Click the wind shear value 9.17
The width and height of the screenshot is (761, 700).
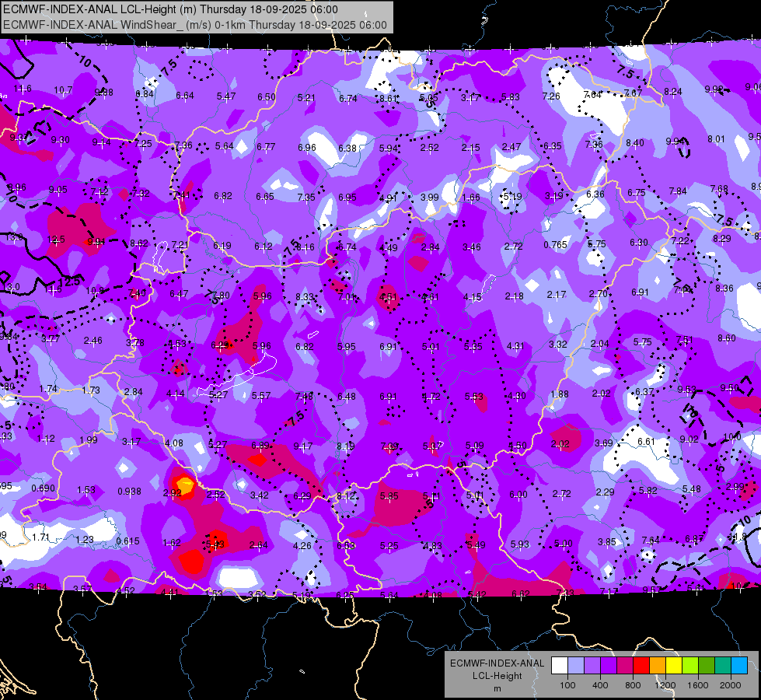point(303,446)
